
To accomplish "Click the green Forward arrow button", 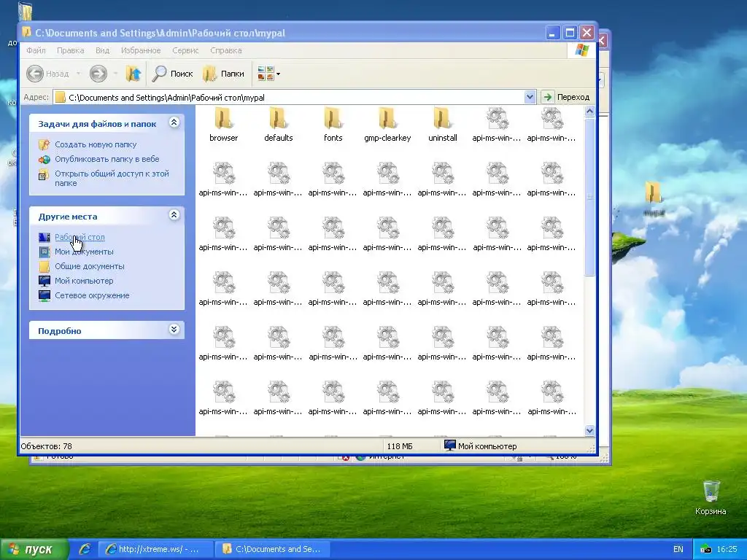I will [x=98, y=74].
